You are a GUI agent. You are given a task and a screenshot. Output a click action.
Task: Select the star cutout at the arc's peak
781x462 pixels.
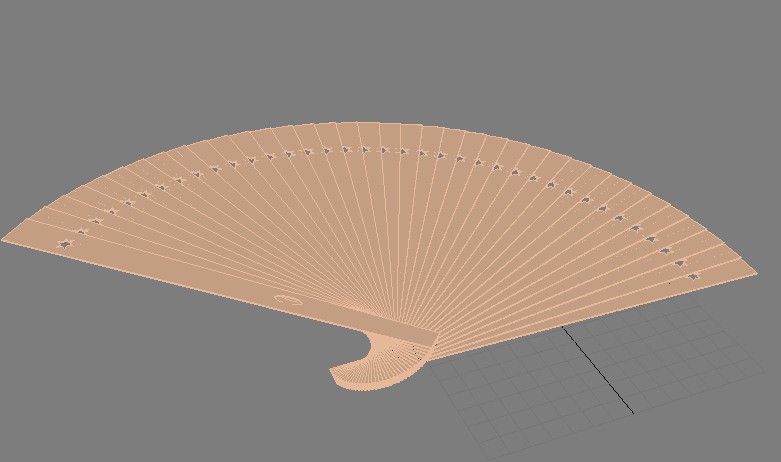coord(364,150)
